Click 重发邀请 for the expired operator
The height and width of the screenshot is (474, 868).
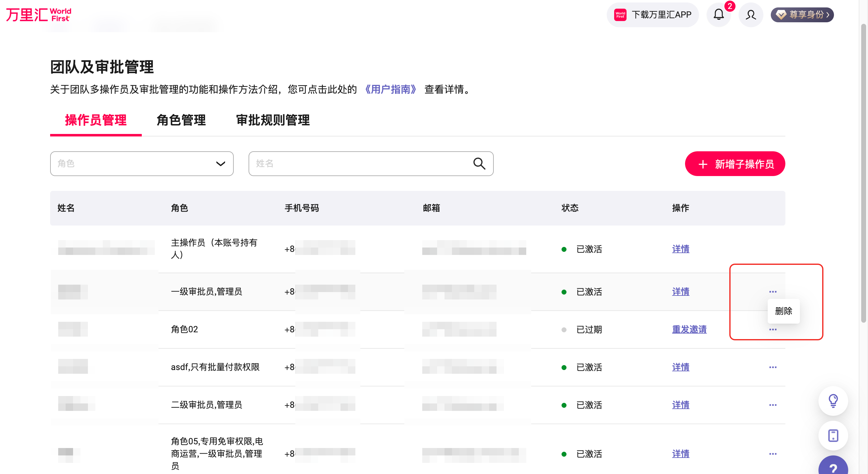pos(689,330)
